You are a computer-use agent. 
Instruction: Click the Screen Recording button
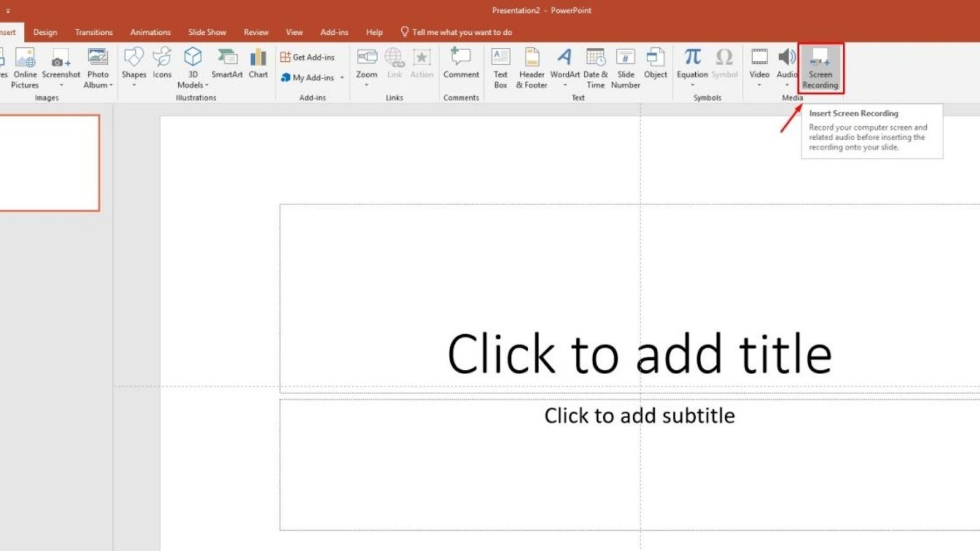point(820,68)
